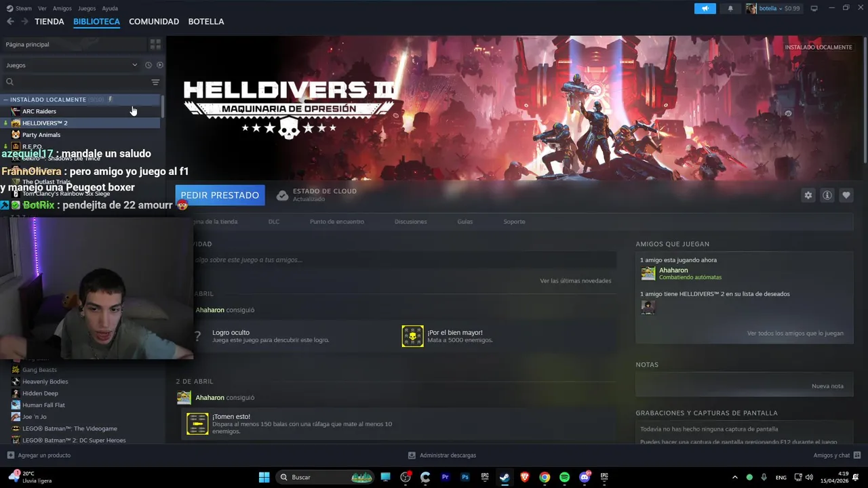The width and height of the screenshot is (868, 488).
Task: Open Página principal of the library
Action: click(x=27, y=44)
